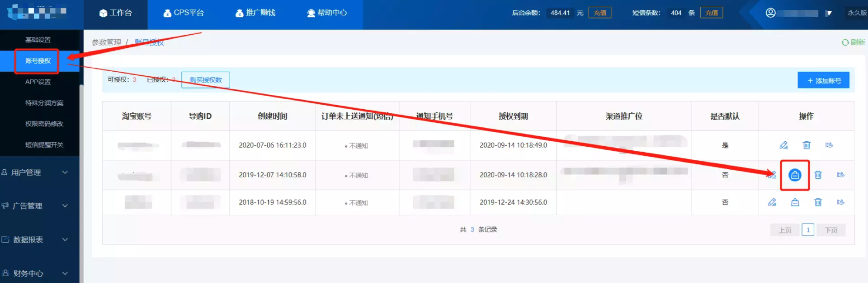
Task: Open the user account dropdown arrow
Action: [x=828, y=13]
